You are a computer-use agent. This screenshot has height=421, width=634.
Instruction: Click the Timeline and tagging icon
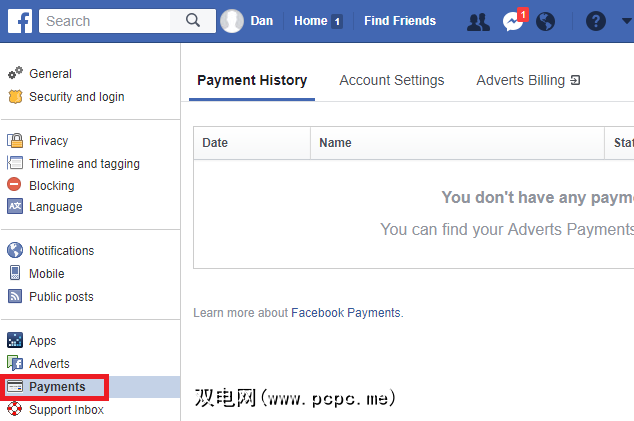pyautogui.click(x=15, y=163)
